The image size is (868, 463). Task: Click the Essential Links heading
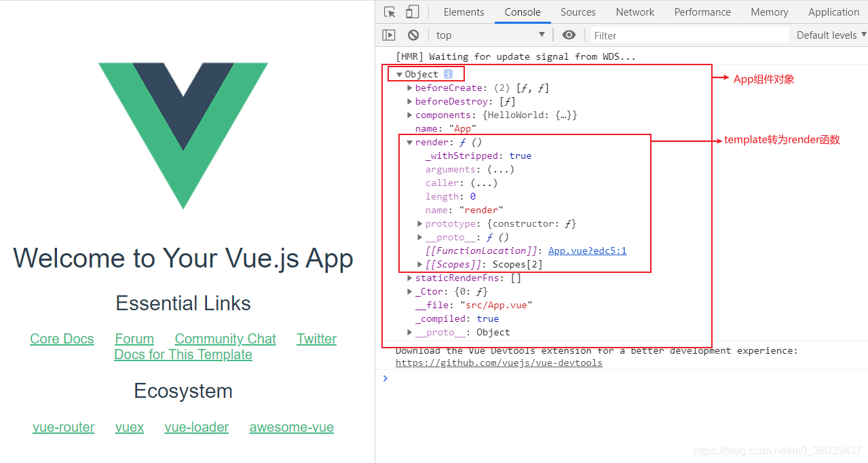tap(183, 303)
